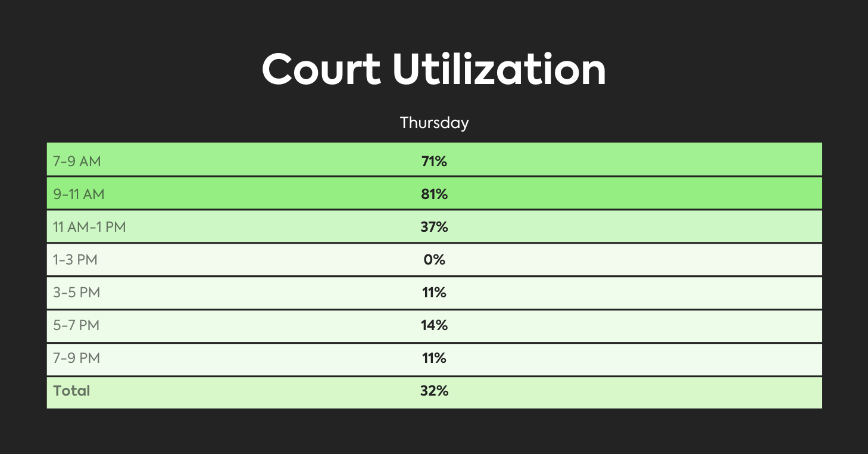Select the 32% total utilization value
Viewport: 868px width, 454px height.
pyautogui.click(x=434, y=391)
